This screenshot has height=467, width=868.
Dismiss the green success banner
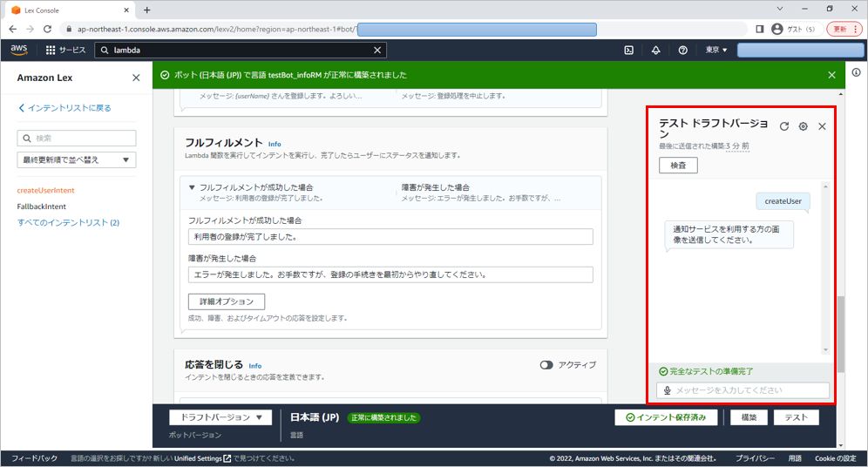831,75
